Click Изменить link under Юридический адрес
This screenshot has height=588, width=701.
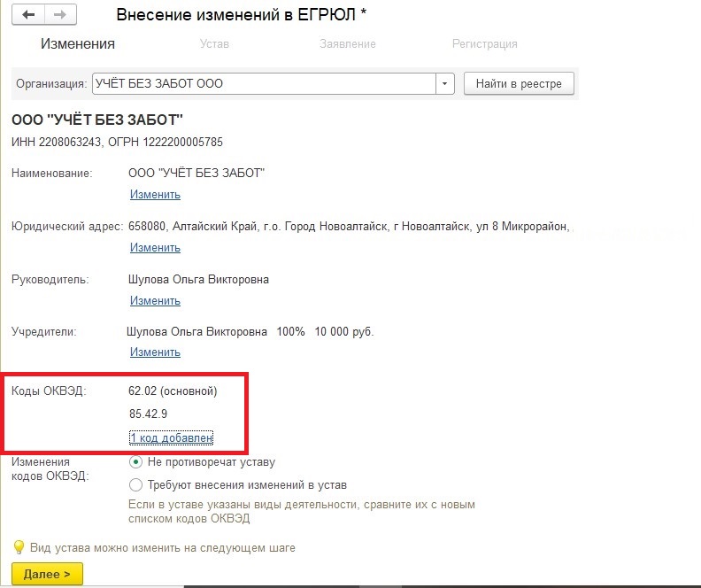[x=155, y=247]
